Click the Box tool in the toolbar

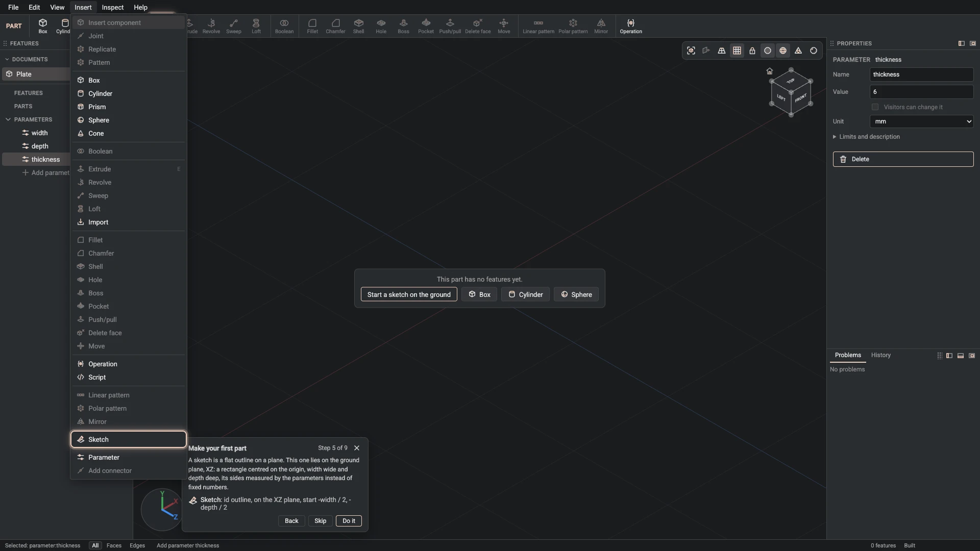43,26
